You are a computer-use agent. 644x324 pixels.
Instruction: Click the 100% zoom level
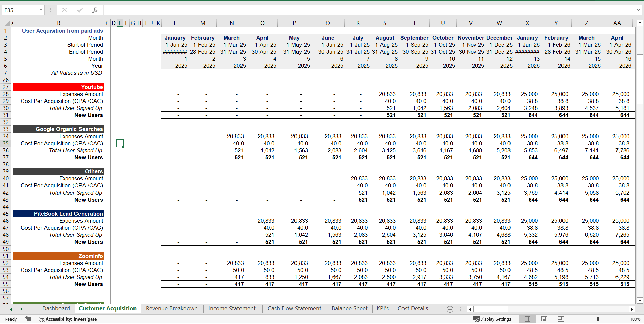point(635,319)
